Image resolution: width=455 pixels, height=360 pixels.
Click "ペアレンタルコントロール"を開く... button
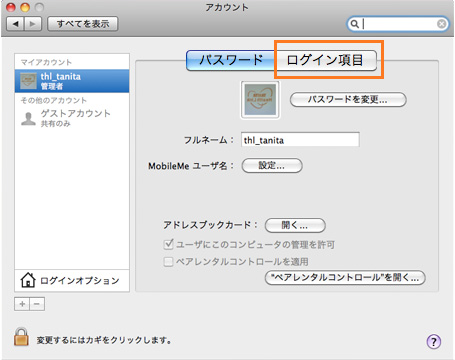(x=345, y=277)
